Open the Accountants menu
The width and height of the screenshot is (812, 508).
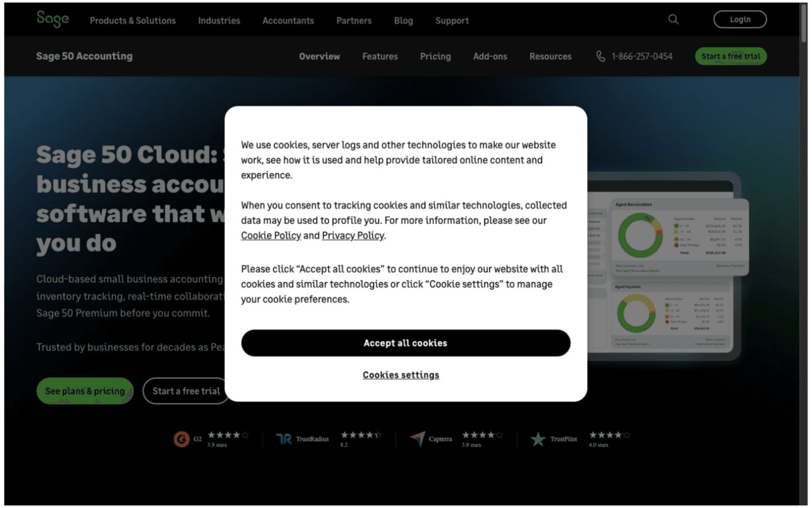click(x=288, y=20)
